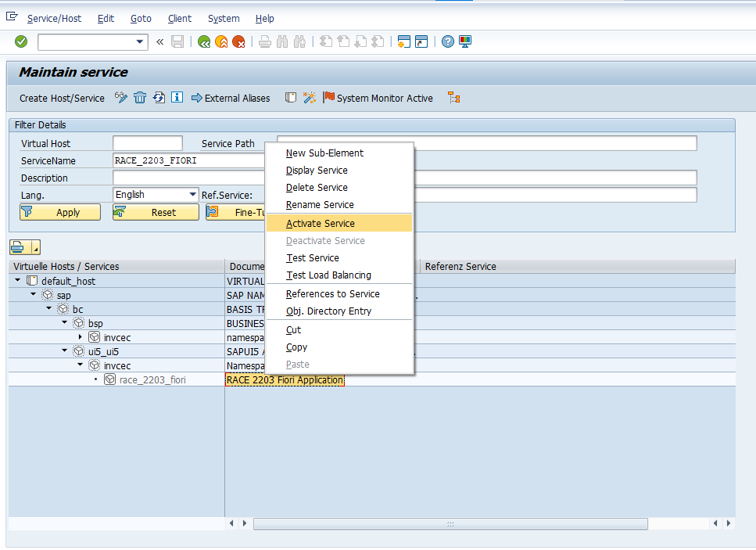Screen dimensions: 756x550
Task: Click the Delete trash can icon
Action: click(140, 98)
